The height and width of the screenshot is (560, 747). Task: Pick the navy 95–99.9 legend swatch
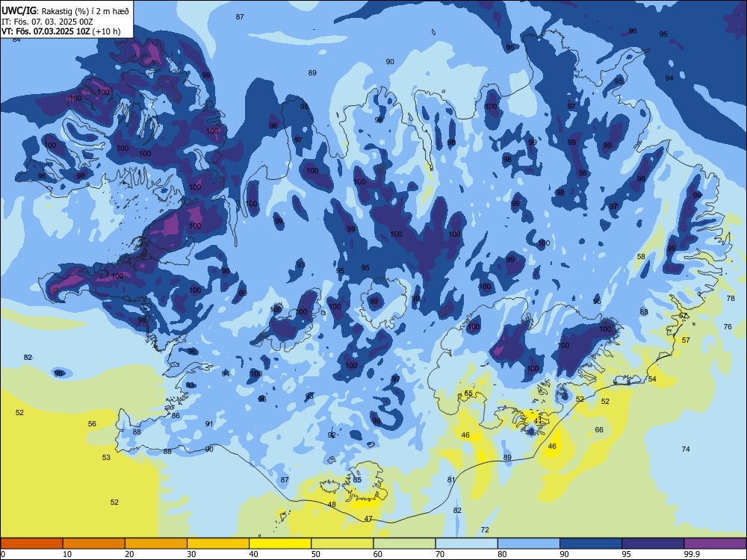point(653,544)
